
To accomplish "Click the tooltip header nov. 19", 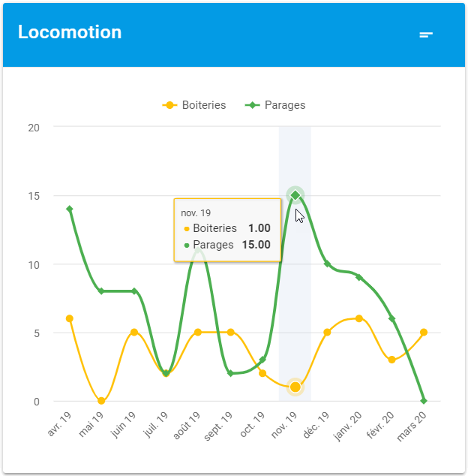I will [196, 212].
